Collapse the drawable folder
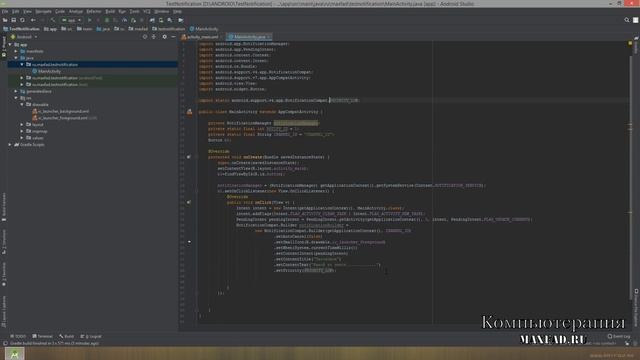Screen dimensions: 640x360 point(22,104)
